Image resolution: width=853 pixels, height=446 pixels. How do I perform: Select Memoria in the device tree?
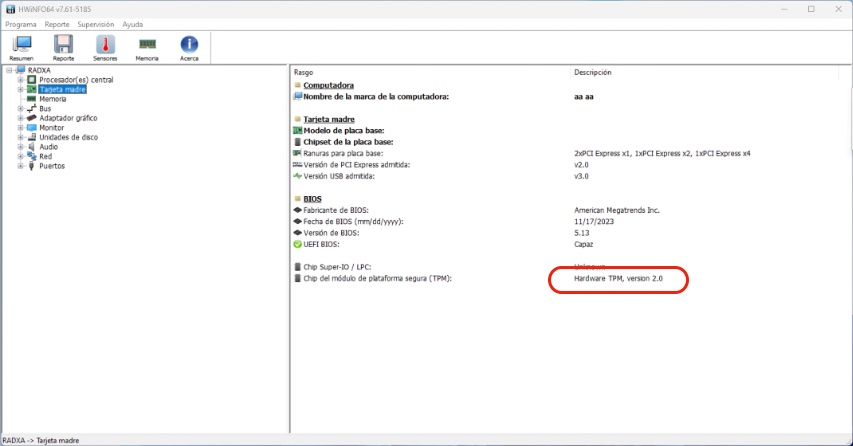click(53, 99)
